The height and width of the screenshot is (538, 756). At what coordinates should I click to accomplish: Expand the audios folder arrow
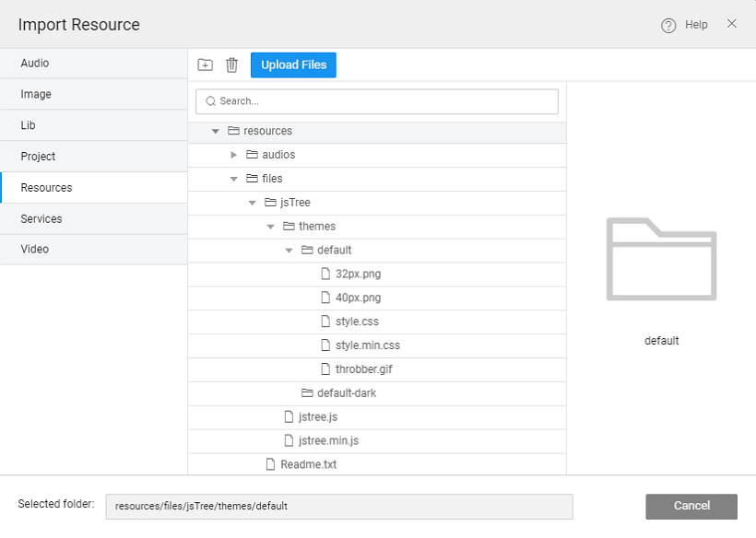(x=234, y=155)
